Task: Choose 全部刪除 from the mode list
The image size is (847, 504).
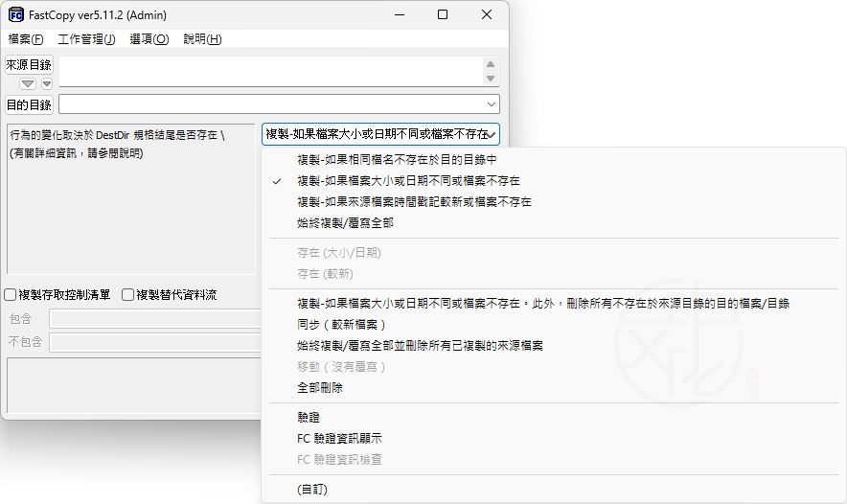Action: click(x=320, y=388)
